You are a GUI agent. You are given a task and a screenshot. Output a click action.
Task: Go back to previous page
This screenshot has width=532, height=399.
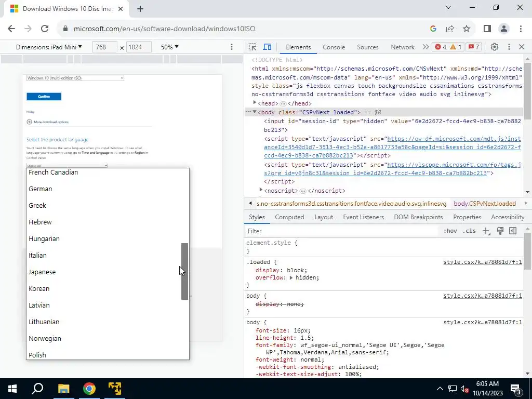(11, 29)
